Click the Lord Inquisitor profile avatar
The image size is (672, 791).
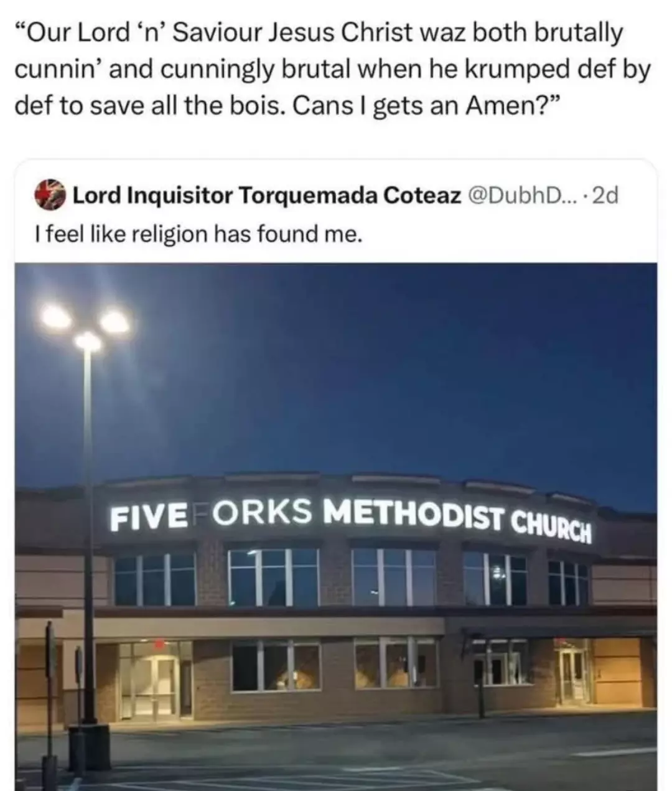coord(52,195)
